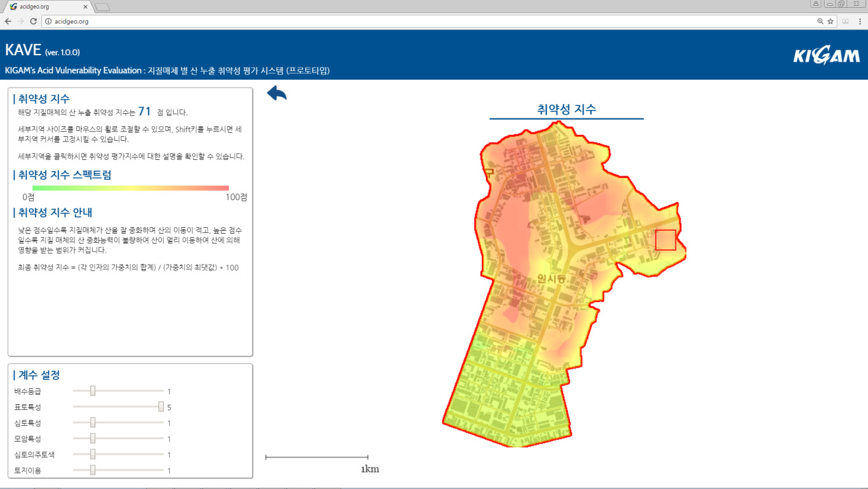Click the 계수 설정 panel heading
868x489 pixels.
click(x=39, y=375)
